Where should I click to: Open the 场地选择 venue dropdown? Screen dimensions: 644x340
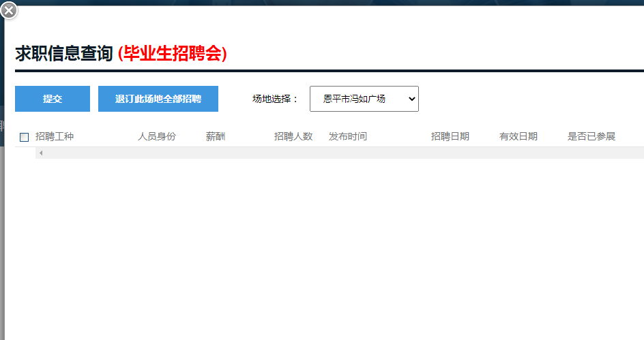click(x=364, y=99)
